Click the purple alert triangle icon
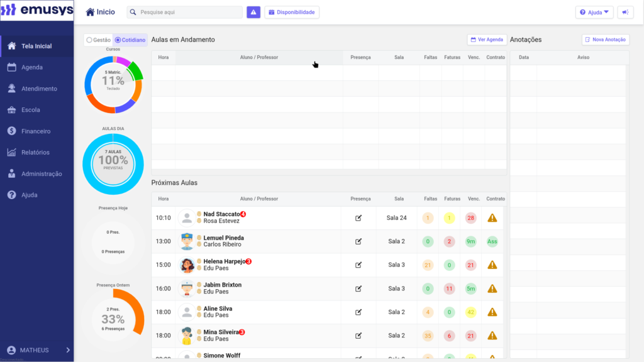 pyautogui.click(x=253, y=13)
